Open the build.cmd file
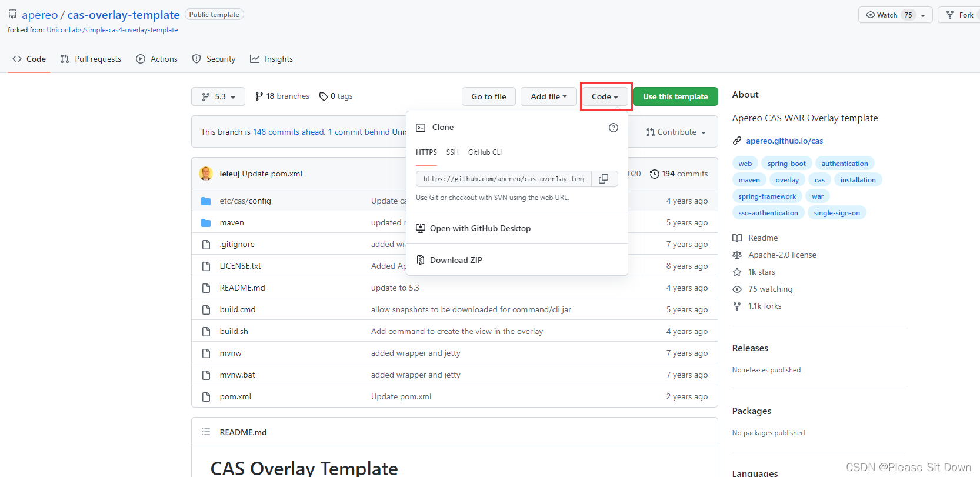980x477 pixels. point(238,310)
